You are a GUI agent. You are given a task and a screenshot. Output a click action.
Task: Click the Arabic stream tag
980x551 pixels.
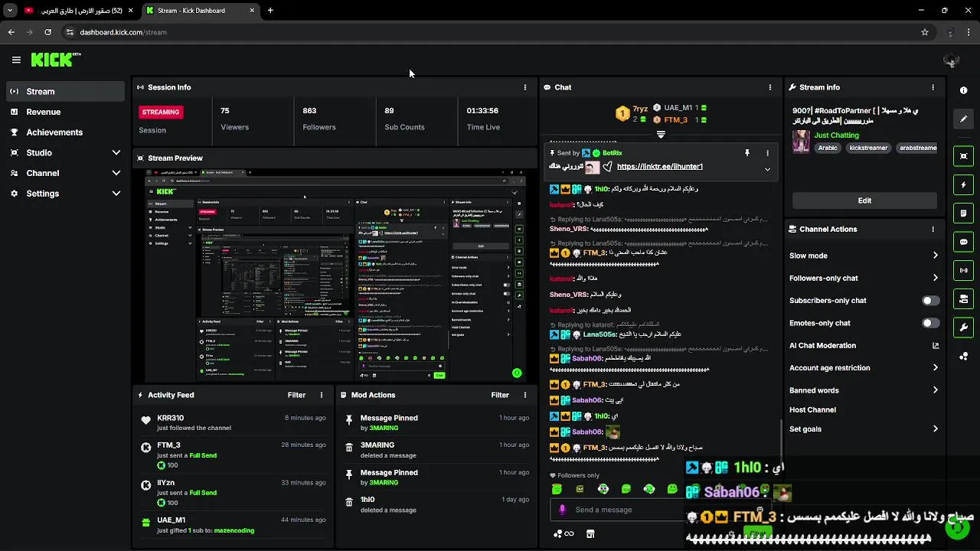(x=828, y=148)
